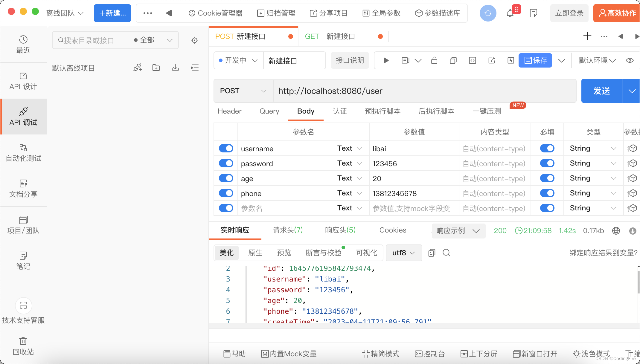Click the 高效协作 button
640x364 pixels.
pos(617,13)
